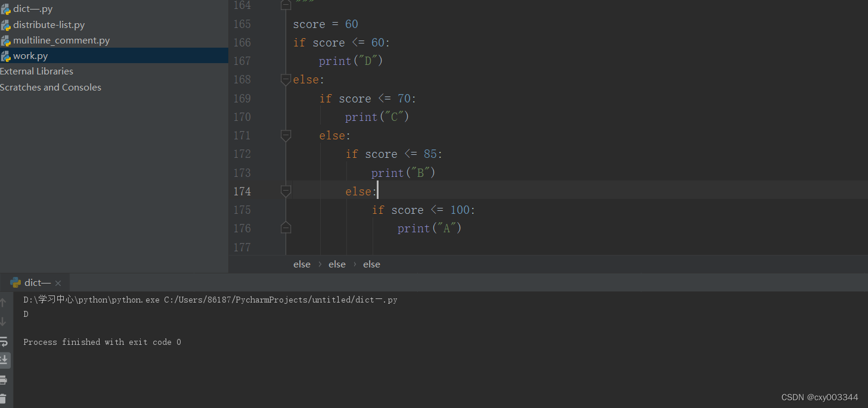Screen dimensions: 868x408
Task: Toggle soft-wrap in run console
Action: click(x=4, y=342)
